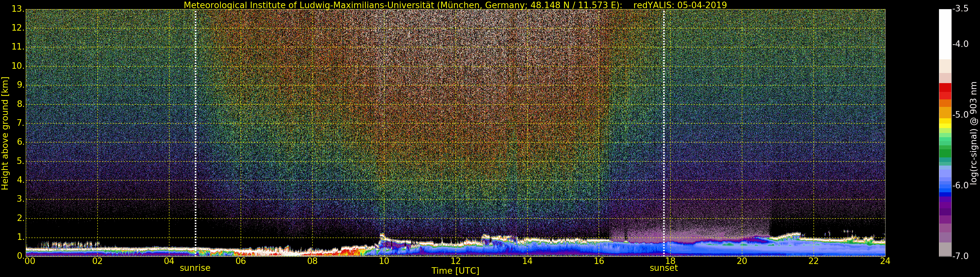Pick the gray bottom band of the colorbar

[x=945, y=249]
